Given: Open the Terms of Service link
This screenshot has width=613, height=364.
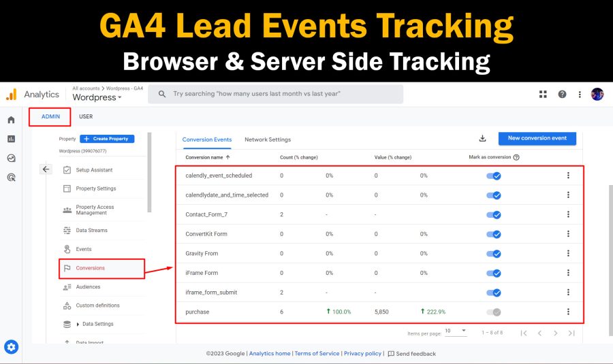Looking at the screenshot, I should pyautogui.click(x=317, y=354).
